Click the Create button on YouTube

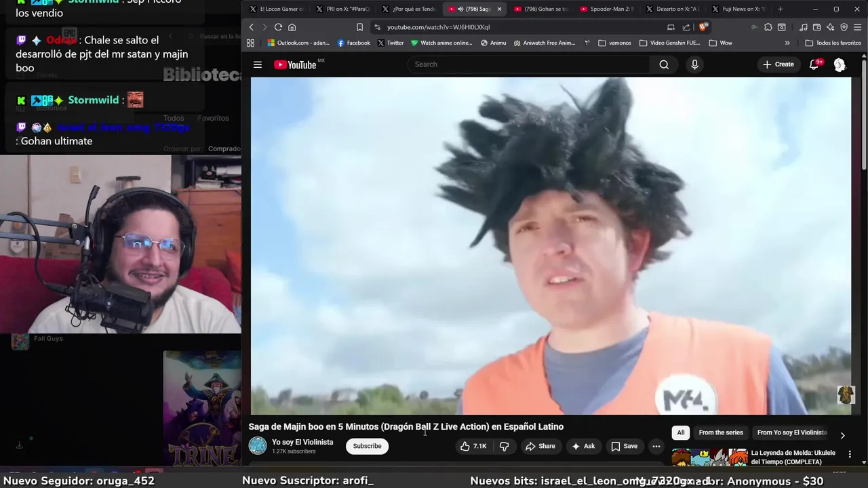778,64
